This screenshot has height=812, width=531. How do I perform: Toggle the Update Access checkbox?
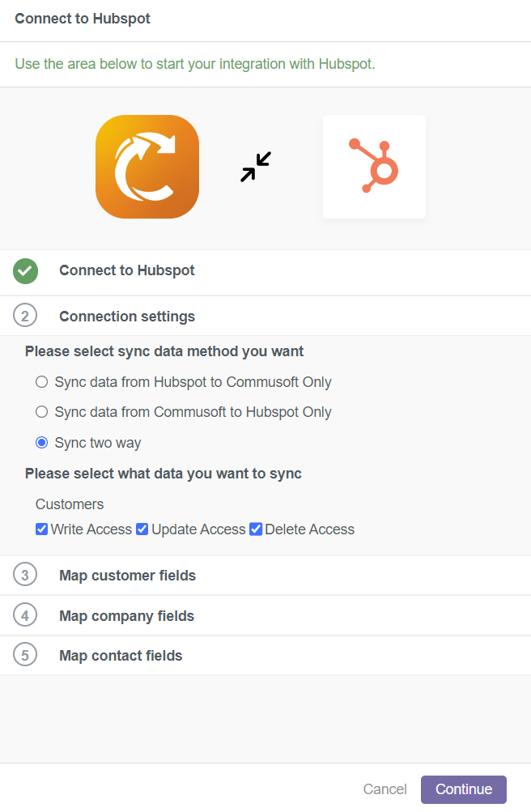click(x=142, y=529)
